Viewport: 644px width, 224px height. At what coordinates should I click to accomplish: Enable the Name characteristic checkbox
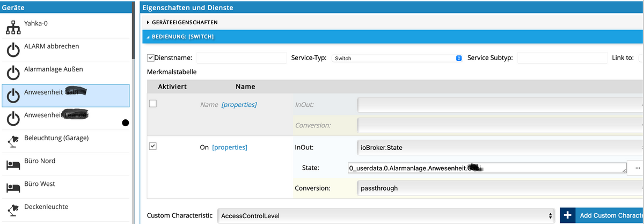tap(152, 104)
